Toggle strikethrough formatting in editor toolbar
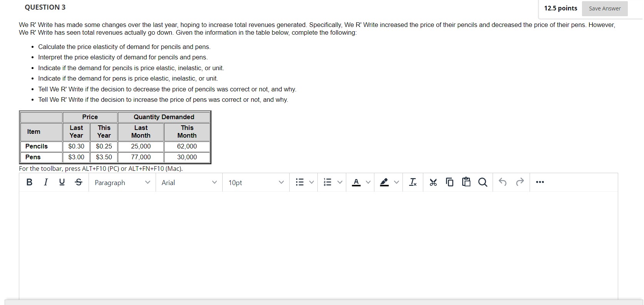Image resolution: width=644 pixels, height=305 pixels. [79, 182]
